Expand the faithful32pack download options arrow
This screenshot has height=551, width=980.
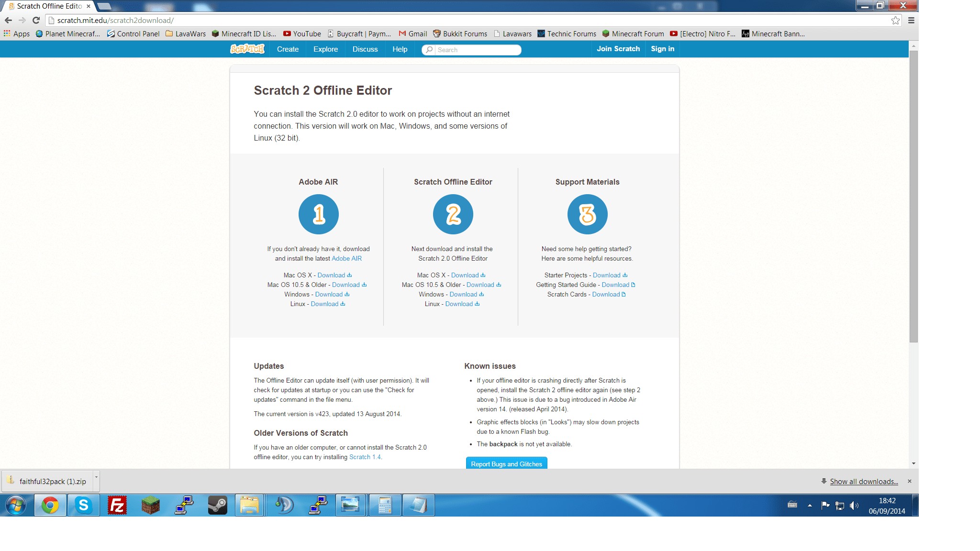[x=96, y=477]
